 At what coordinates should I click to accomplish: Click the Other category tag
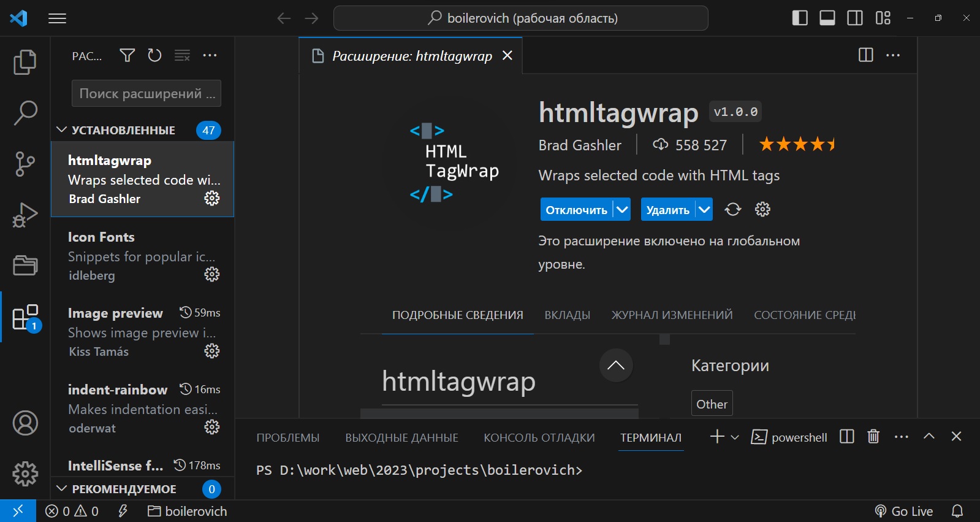[x=712, y=404]
